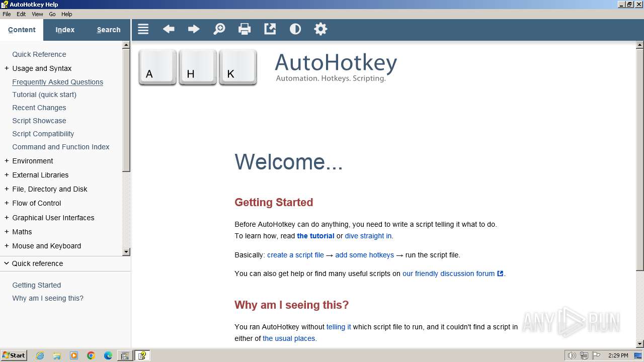Open Script Compatibility entry
The width and height of the screenshot is (644, 362).
click(x=43, y=134)
